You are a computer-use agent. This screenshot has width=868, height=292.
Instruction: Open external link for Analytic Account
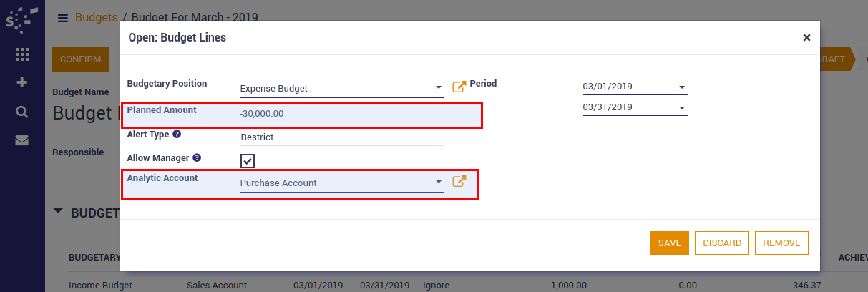pos(459,182)
